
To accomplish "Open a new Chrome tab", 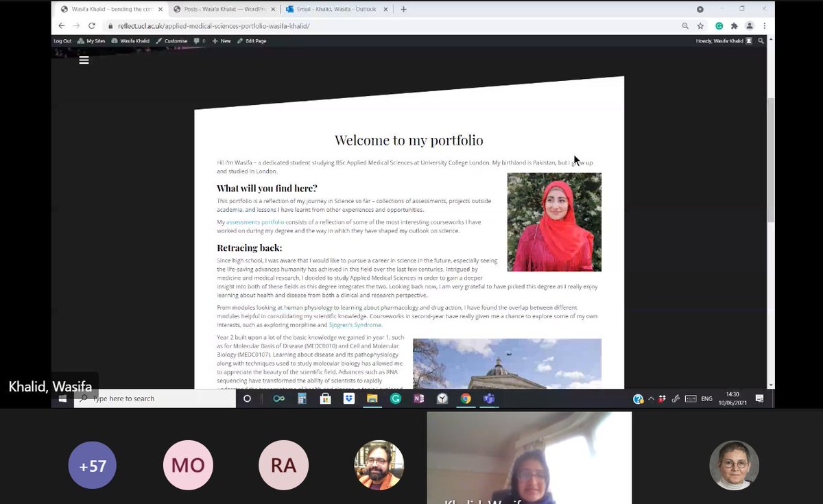I will coord(403,9).
